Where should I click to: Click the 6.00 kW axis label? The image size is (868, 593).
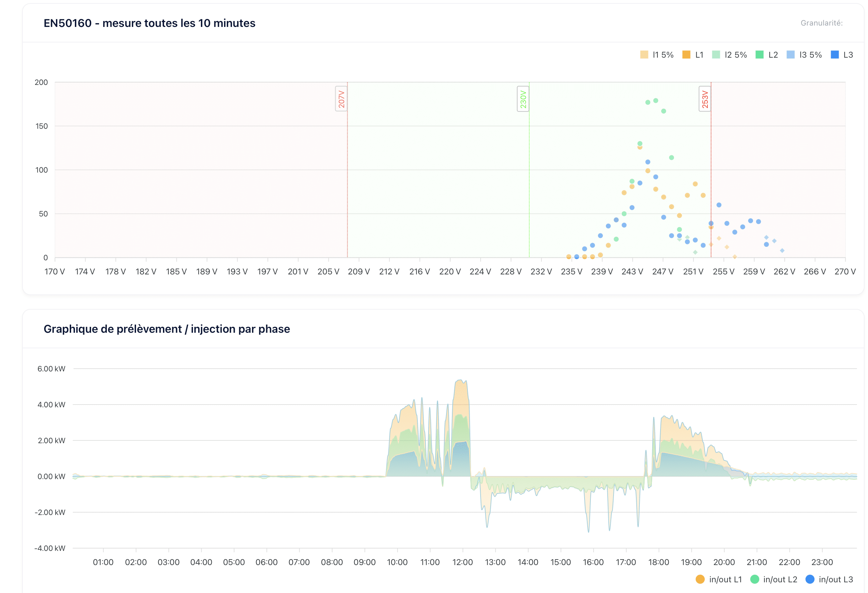pos(51,369)
